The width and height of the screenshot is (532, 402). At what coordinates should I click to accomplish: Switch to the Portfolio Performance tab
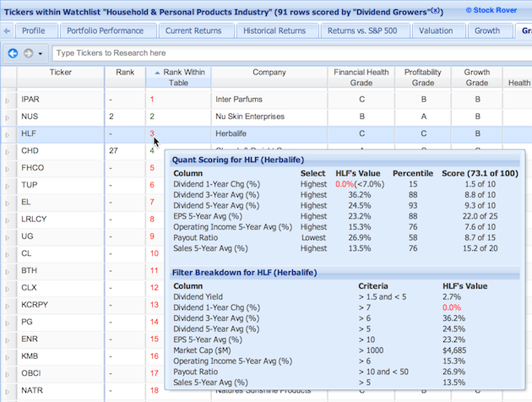tap(108, 30)
